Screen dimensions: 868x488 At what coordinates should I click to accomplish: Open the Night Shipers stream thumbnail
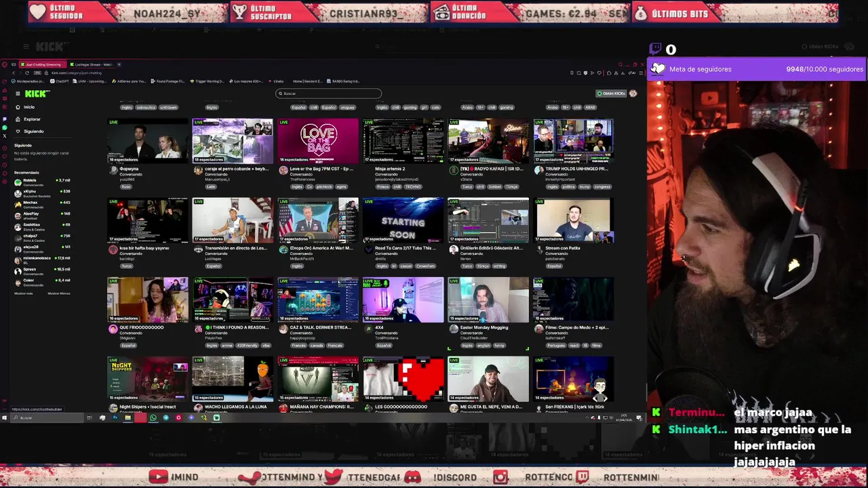(148, 379)
